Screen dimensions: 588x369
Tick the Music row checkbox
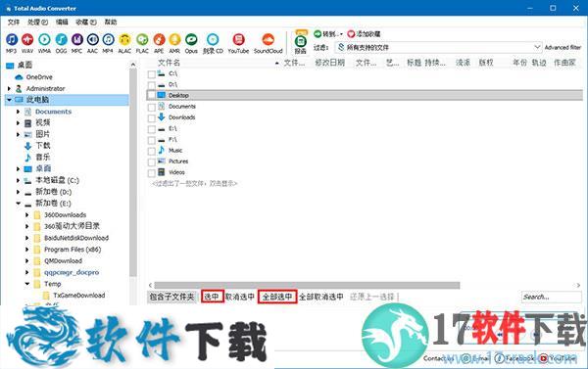(151, 152)
